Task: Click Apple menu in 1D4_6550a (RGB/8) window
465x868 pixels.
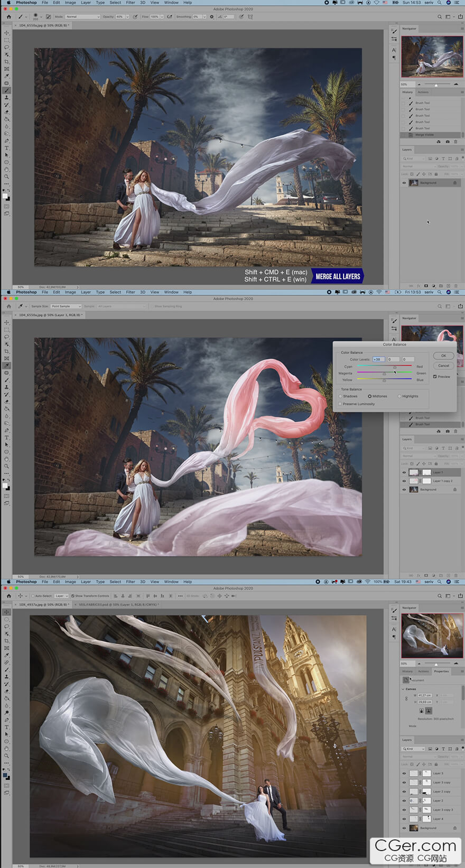Action: 8,3
